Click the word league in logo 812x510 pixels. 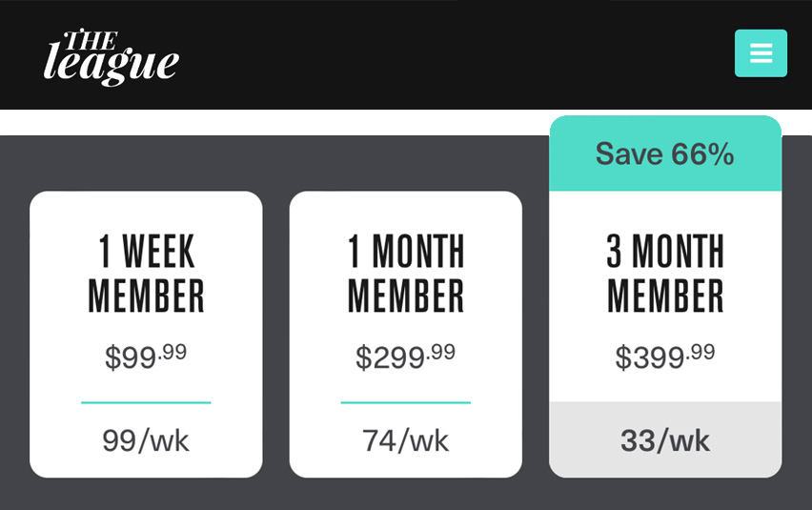(x=112, y=65)
